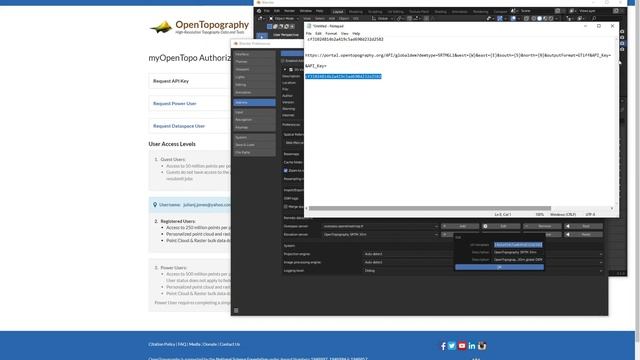Open the Projection engine dropdown
This screenshot has height=360, width=640.
coord(483,254)
